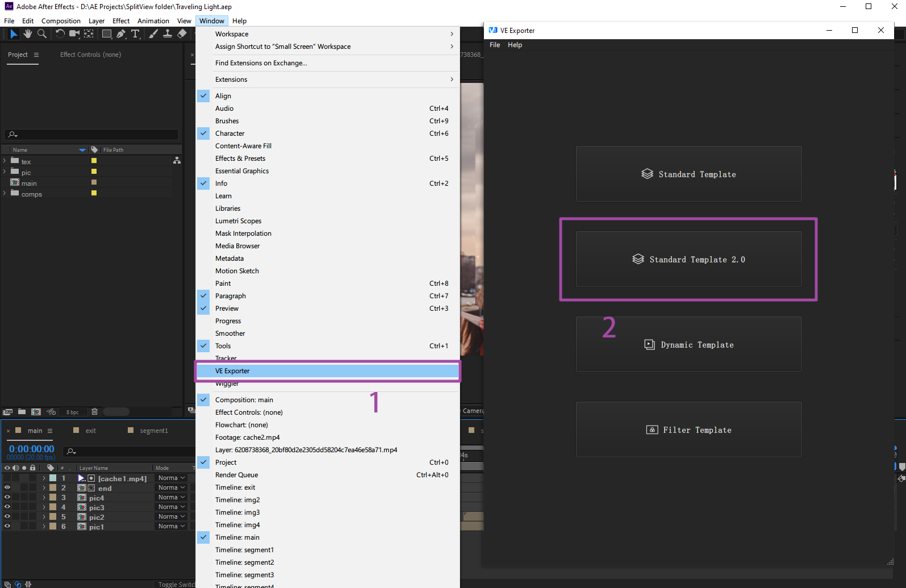Open blend mode dropdown for pic1 layer
Viewport: 906px width, 588px height.
point(172,527)
